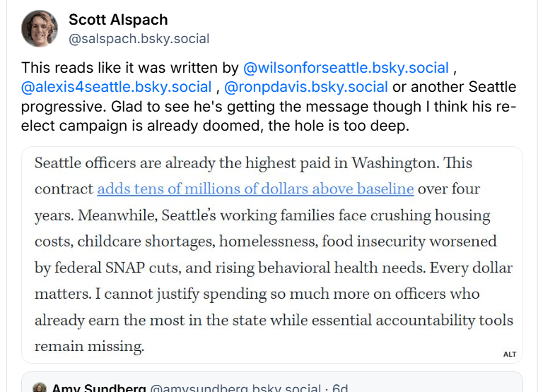
Task: Follow the @ronpdavis.bsky.social mention link
Action: [305, 87]
